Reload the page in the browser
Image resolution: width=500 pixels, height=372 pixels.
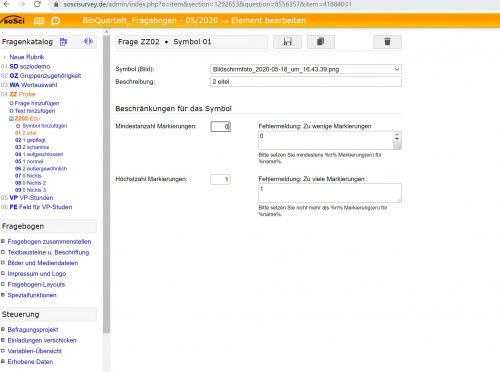point(37,4)
